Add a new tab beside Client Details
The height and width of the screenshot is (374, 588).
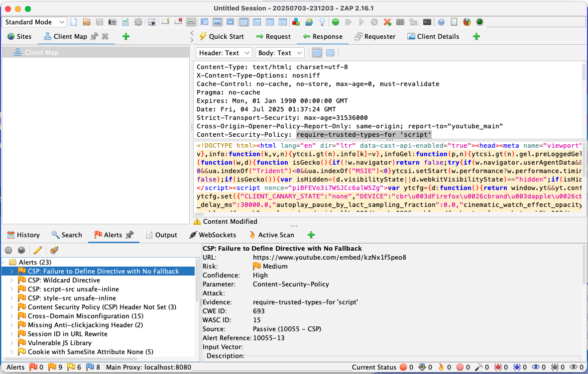click(476, 36)
